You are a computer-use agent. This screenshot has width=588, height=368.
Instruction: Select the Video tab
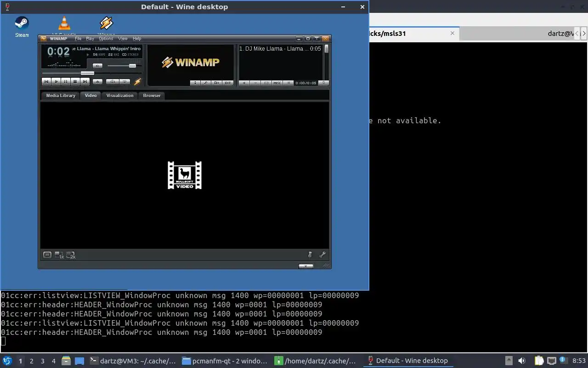(x=90, y=95)
